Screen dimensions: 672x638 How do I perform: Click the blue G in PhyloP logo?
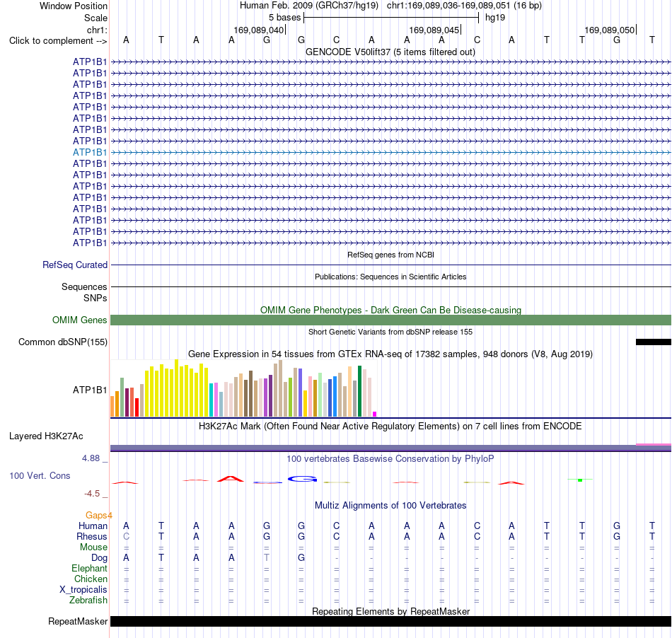pos(302,479)
